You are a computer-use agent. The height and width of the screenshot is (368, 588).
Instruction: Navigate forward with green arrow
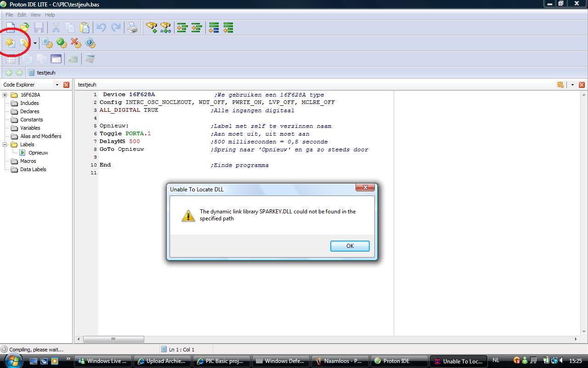pos(19,73)
